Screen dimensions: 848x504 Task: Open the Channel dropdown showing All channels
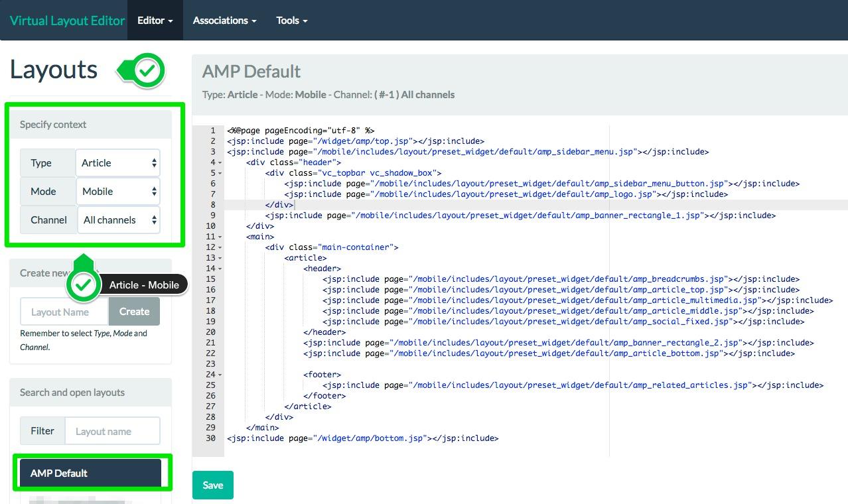click(118, 220)
